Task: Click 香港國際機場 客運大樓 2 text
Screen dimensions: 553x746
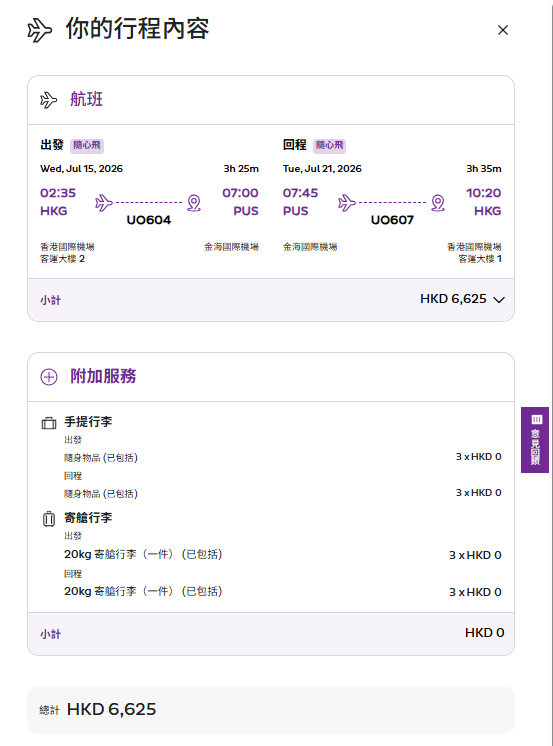Action: point(67,253)
